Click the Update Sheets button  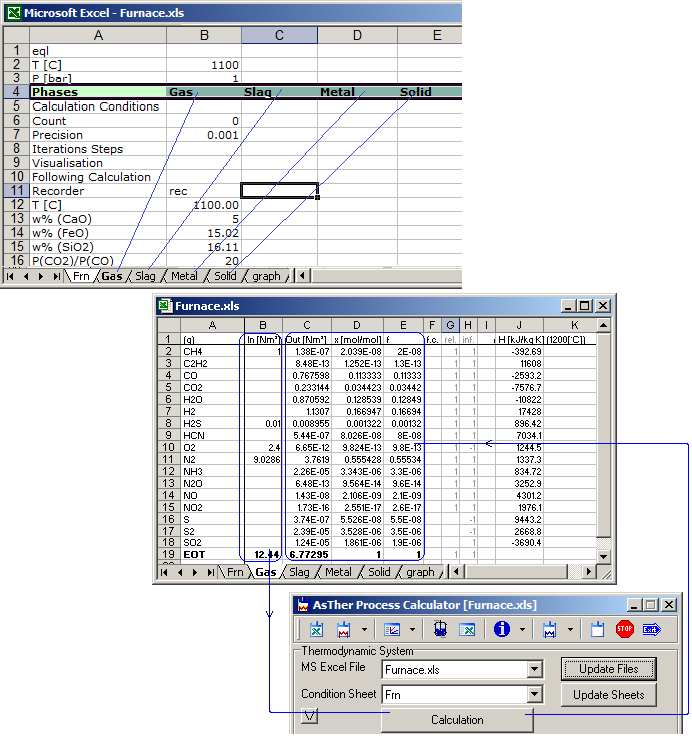608,694
